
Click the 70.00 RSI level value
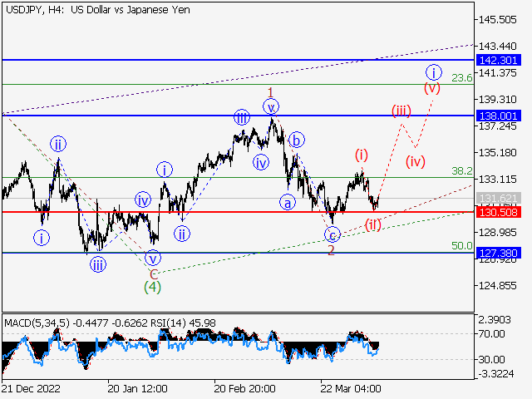[492, 334]
